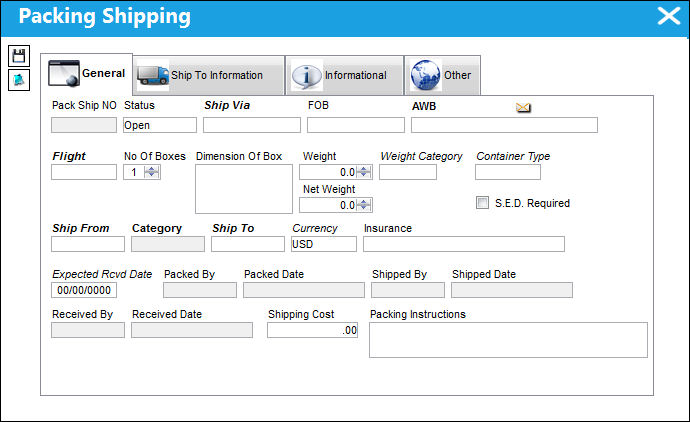
Task: Click the Received Date field
Action: [x=192, y=330]
